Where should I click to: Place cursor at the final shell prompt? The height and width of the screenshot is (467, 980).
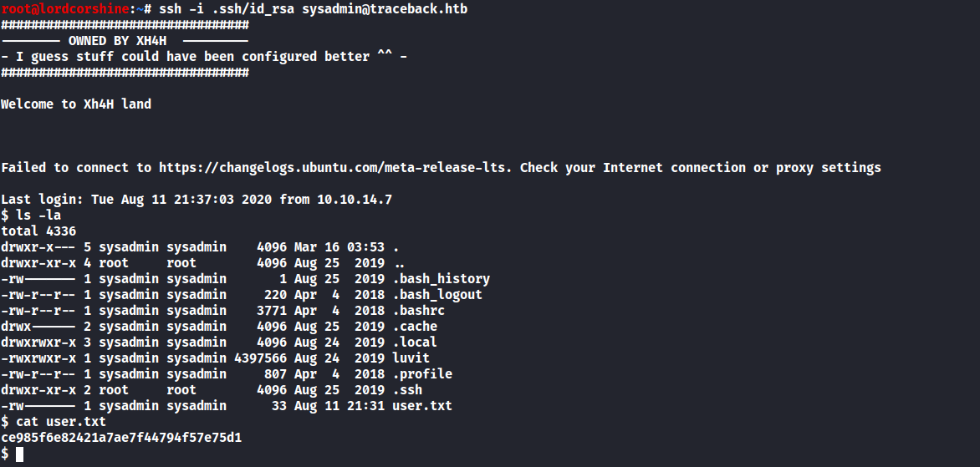(19, 454)
